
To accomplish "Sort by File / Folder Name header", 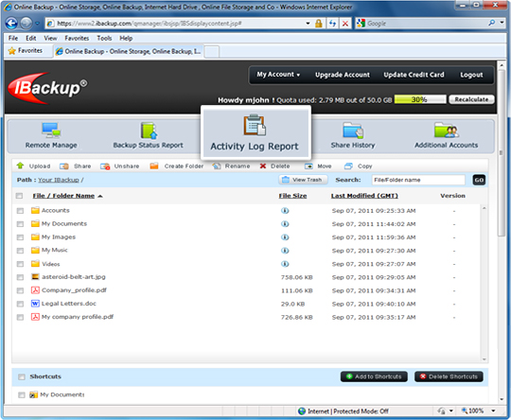I will click(63, 196).
